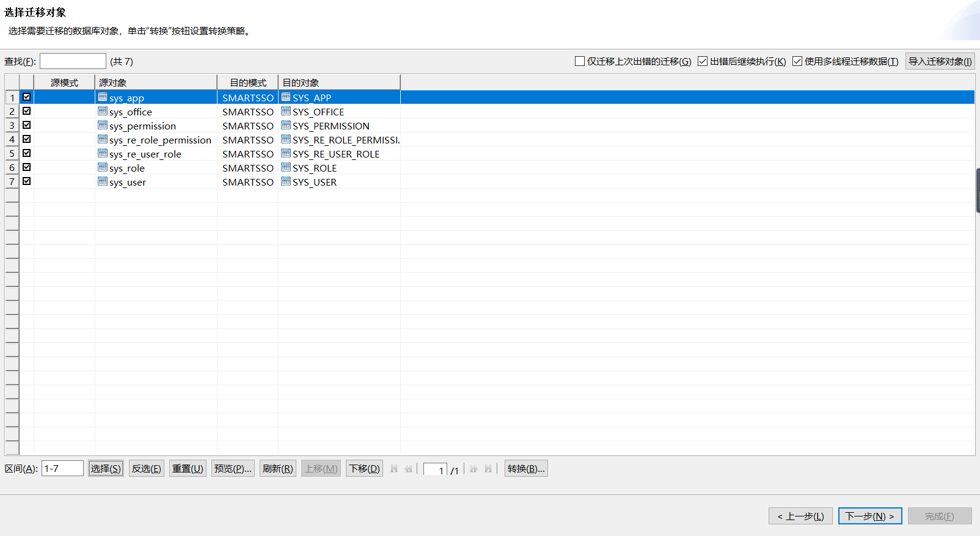Click table icon beside SYS_RE_USER_ROLE target

tap(286, 153)
